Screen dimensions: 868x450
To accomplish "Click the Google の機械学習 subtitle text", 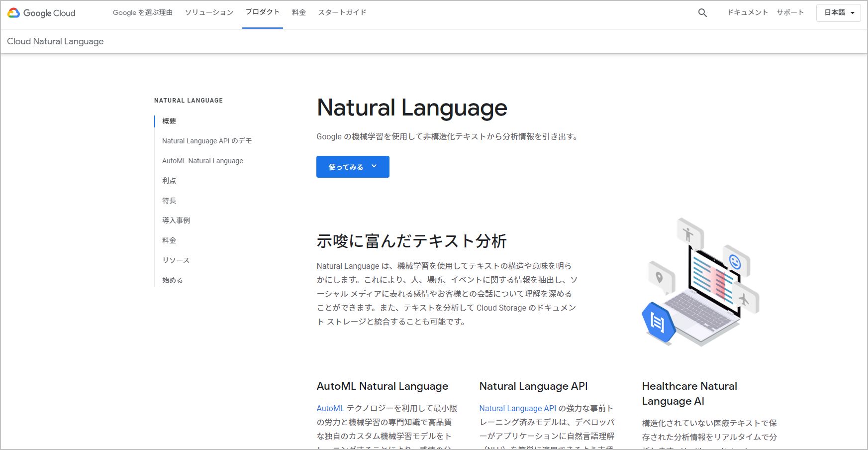I will pyautogui.click(x=447, y=136).
